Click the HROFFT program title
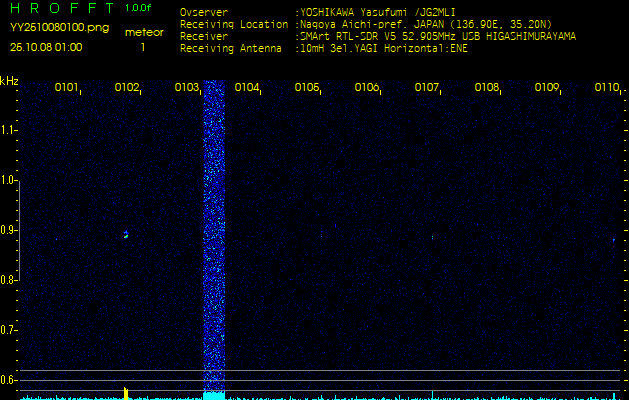Viewport: 629px width, 400px height. point(61,8)
